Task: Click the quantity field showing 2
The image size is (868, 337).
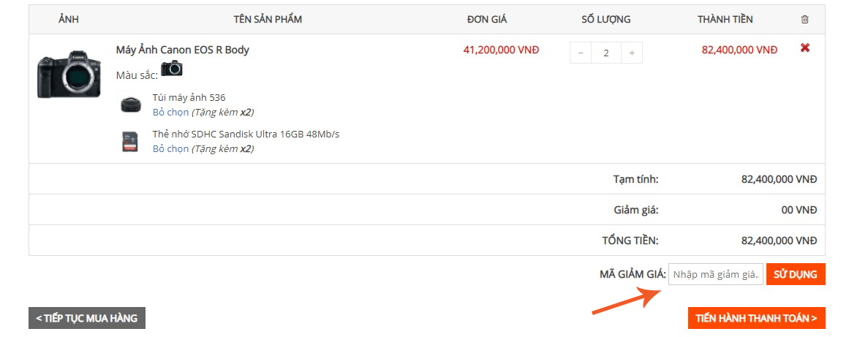Action: tap(606, 53)
